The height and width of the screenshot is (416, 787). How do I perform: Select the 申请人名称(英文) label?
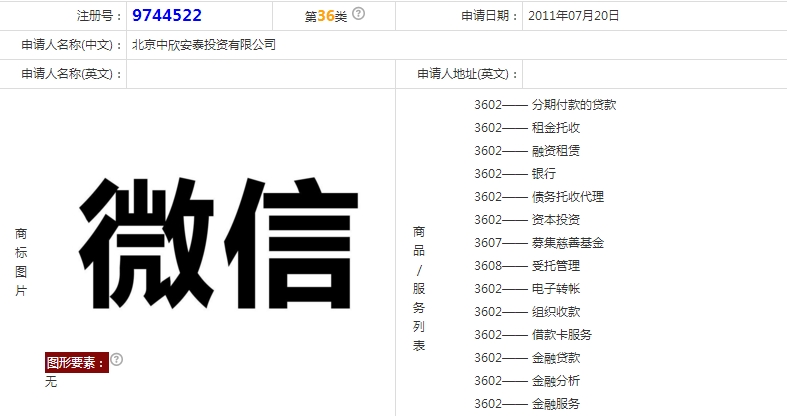tap(72, 74)
